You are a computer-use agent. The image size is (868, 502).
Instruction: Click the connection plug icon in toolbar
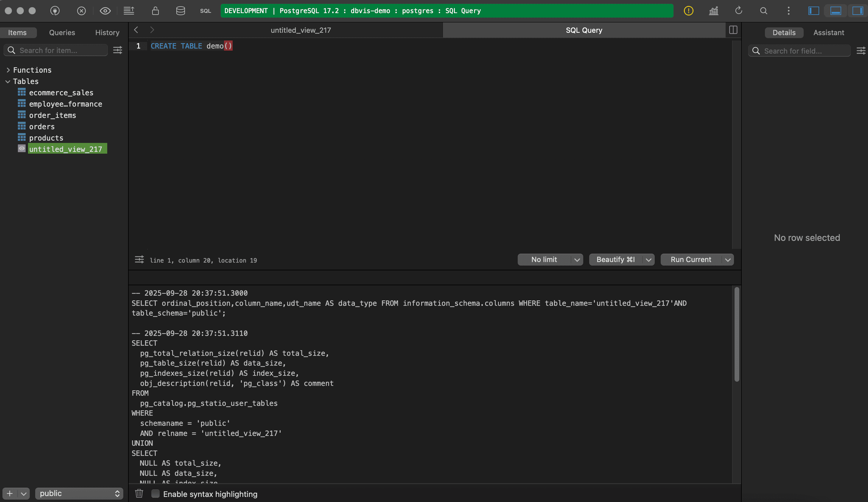(x=55, y=11)
